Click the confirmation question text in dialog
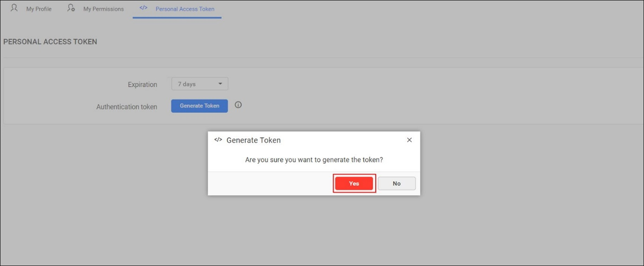 (314, 160)
